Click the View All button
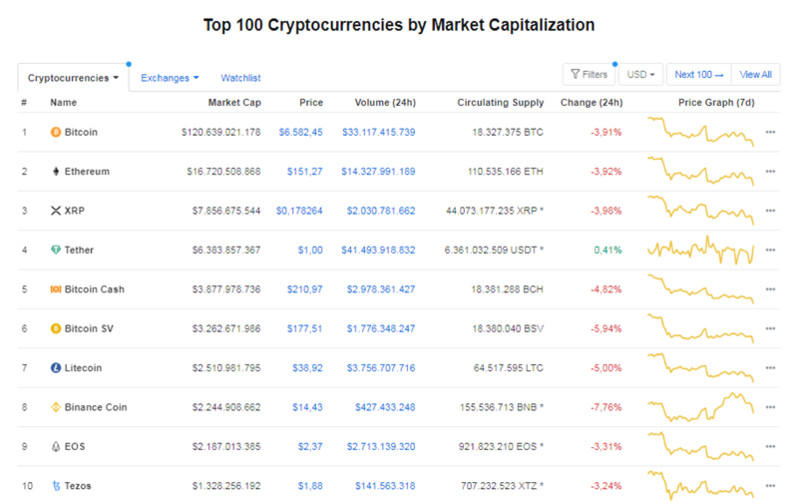 point(755,74)
